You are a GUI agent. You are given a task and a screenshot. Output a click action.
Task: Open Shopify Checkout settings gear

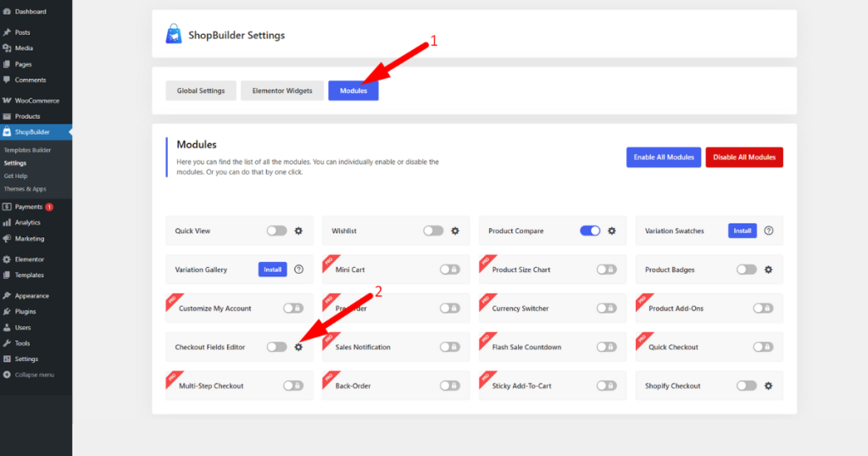pos(768,386)
